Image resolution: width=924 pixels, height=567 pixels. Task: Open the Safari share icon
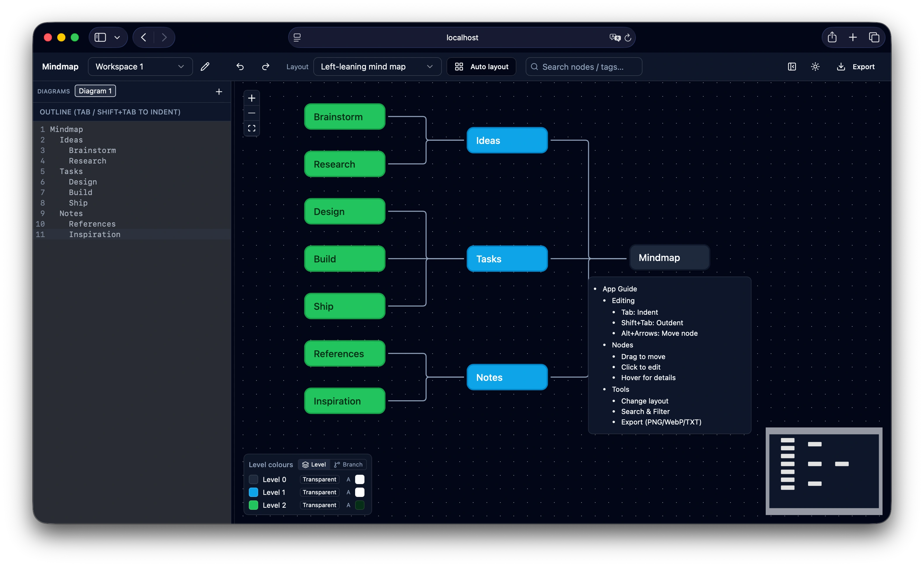(x=832, y=37)
